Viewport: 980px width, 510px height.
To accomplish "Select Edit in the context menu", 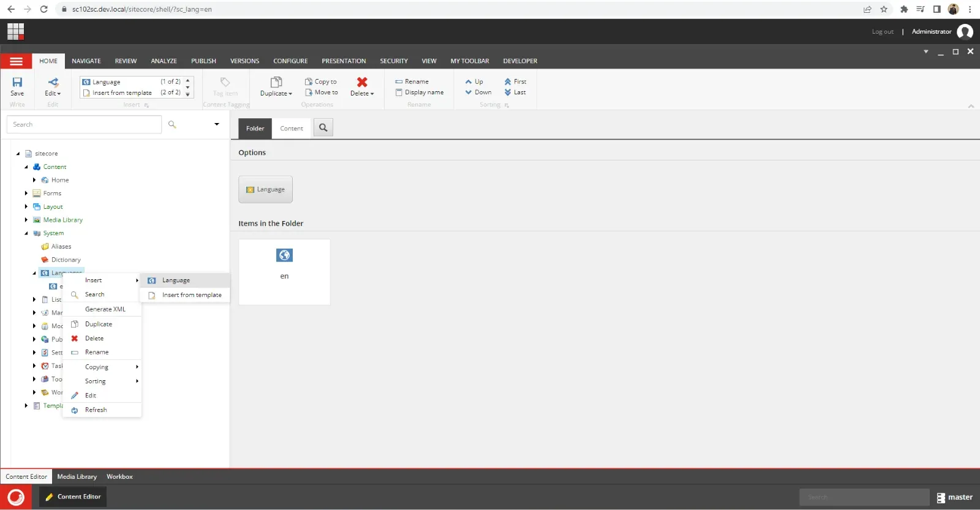I will point(102,396).
